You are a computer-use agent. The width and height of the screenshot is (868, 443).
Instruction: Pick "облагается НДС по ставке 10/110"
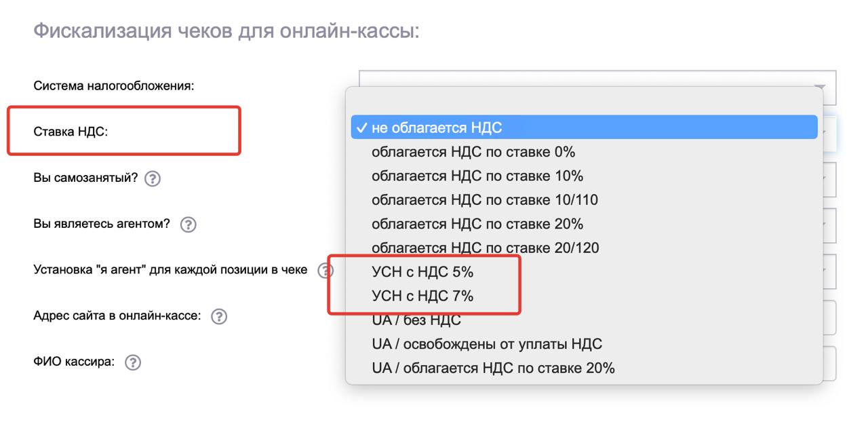point(484,200)
